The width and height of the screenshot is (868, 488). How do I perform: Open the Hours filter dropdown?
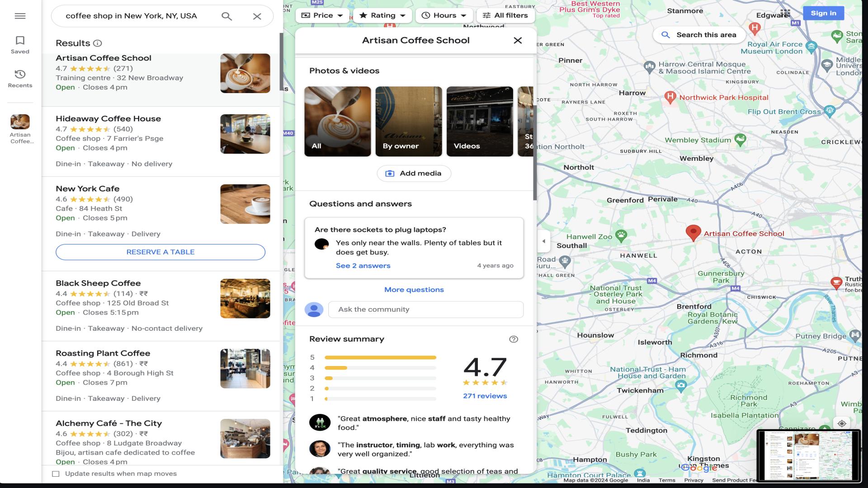point(444,15)
